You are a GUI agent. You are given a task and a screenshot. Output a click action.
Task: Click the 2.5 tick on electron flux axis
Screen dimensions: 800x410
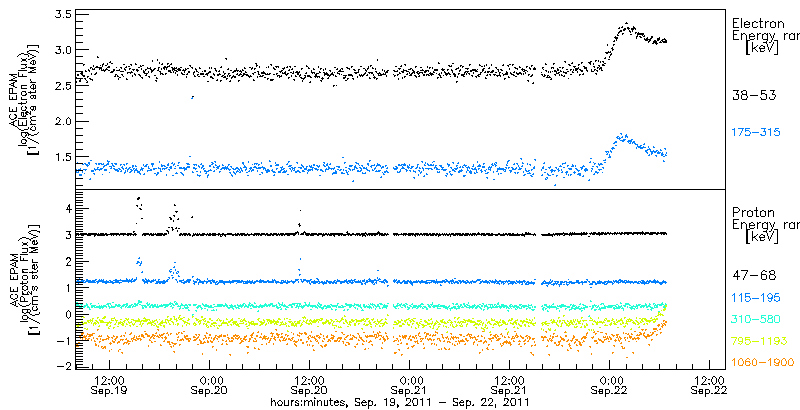[x=61, y=85]
